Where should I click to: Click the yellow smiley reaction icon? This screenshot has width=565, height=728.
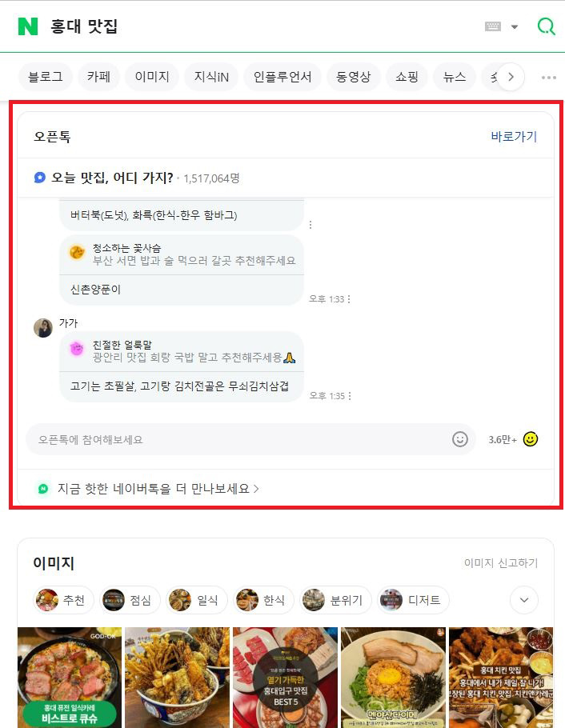pos(530,439)
